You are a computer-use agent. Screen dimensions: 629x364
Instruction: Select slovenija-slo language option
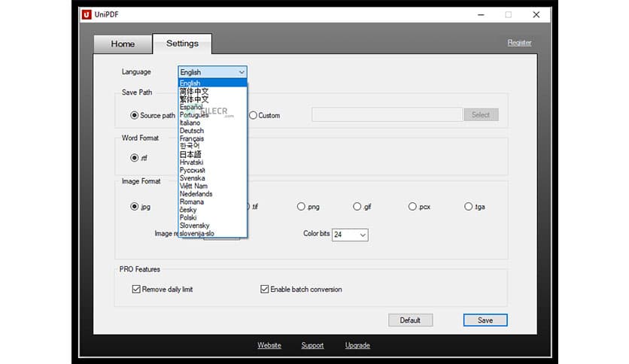click(x=213, y=233)
